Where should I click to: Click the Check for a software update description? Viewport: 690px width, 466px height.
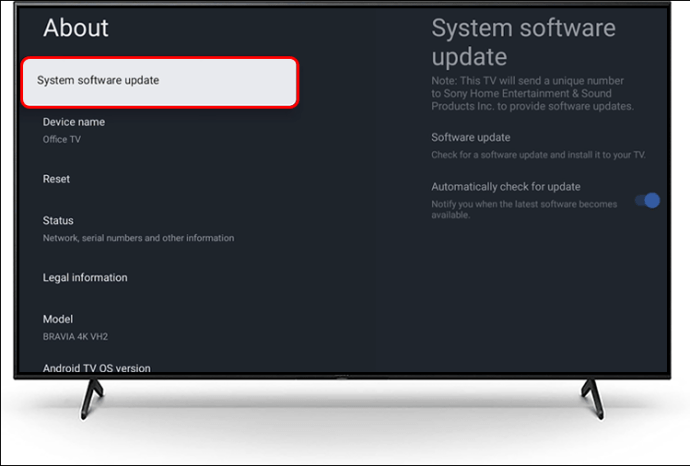click(538, 155)
